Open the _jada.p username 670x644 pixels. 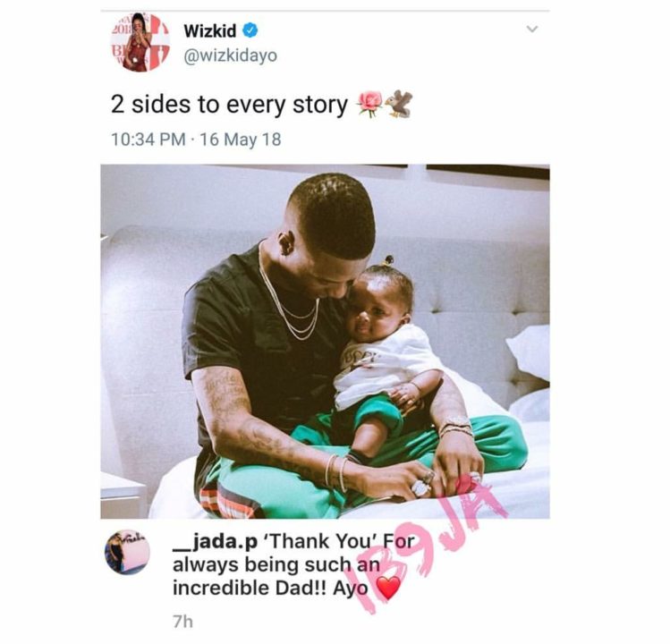pyautogui.click(x=215, y=541)
